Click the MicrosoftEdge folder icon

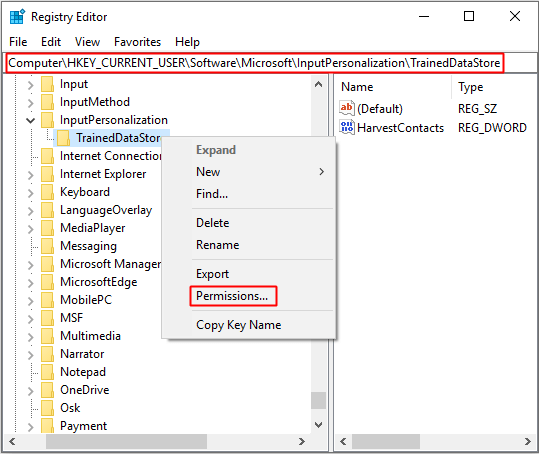pos(47,282)
